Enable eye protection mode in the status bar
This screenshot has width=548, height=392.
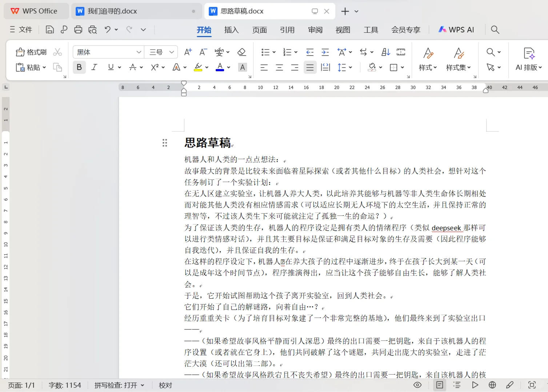pos(417,385)
